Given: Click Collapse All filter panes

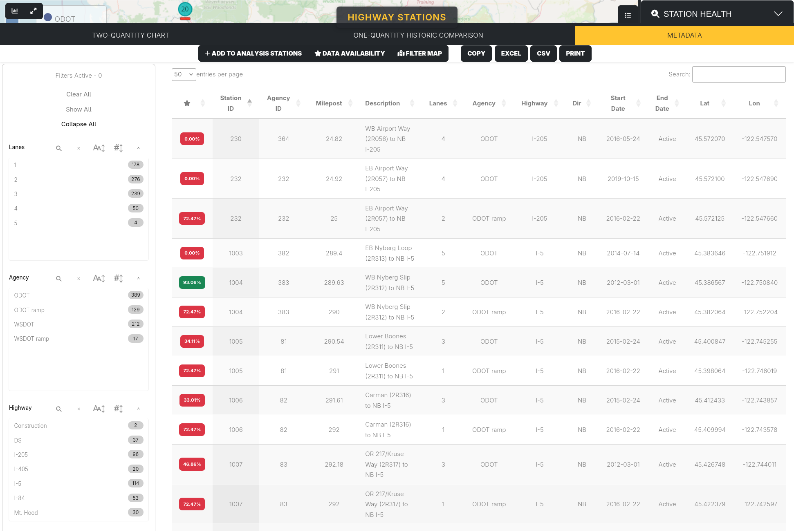Looking at the screenshot, I should point(79,124).
